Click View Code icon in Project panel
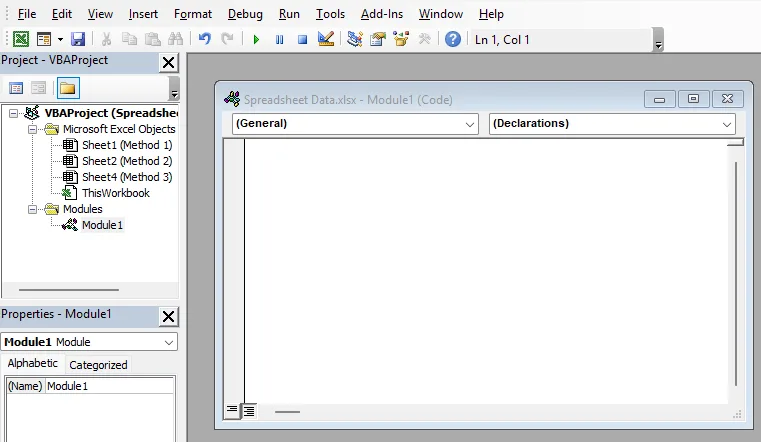761x442 pixels. [16, 88]
